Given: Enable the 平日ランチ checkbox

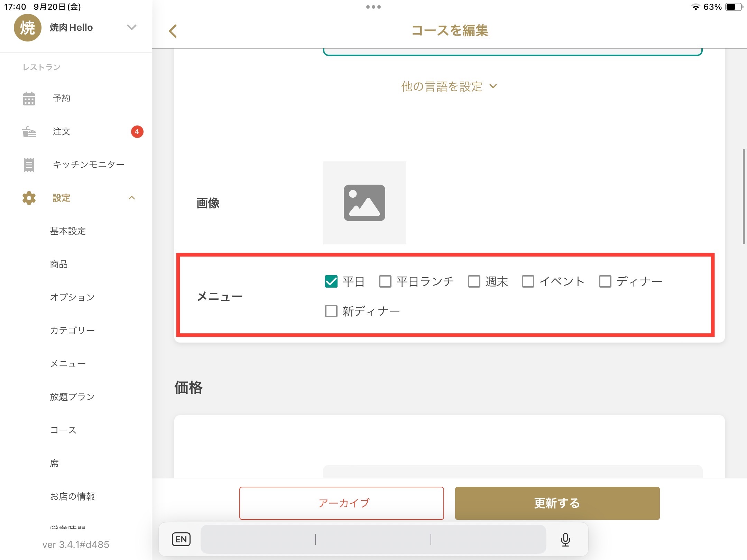Looking at the screenshot, I should [x=385, y=281].
